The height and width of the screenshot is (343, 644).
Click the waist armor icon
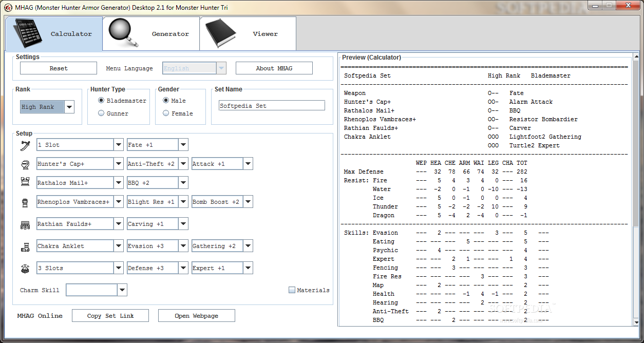(x=25, y=224)
